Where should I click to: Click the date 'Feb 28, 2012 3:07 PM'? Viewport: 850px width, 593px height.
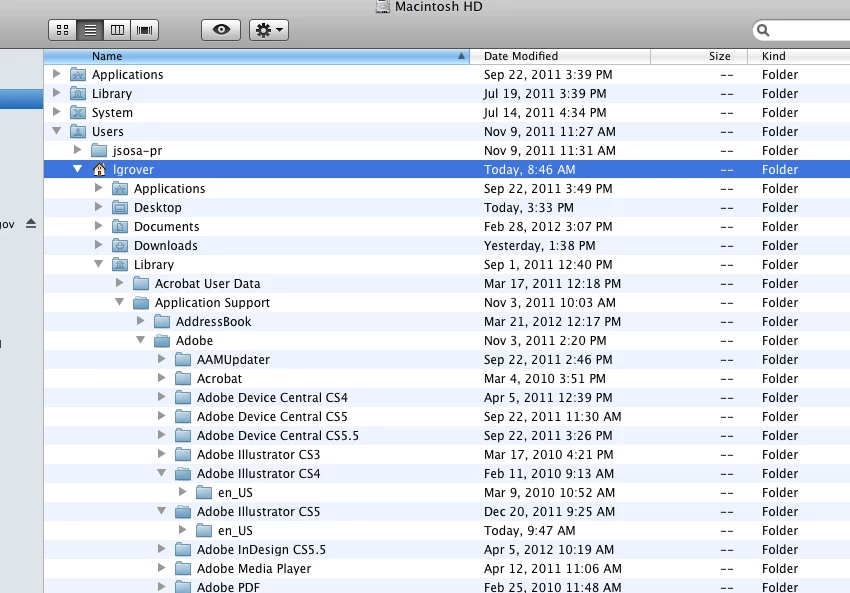(548, 227)
